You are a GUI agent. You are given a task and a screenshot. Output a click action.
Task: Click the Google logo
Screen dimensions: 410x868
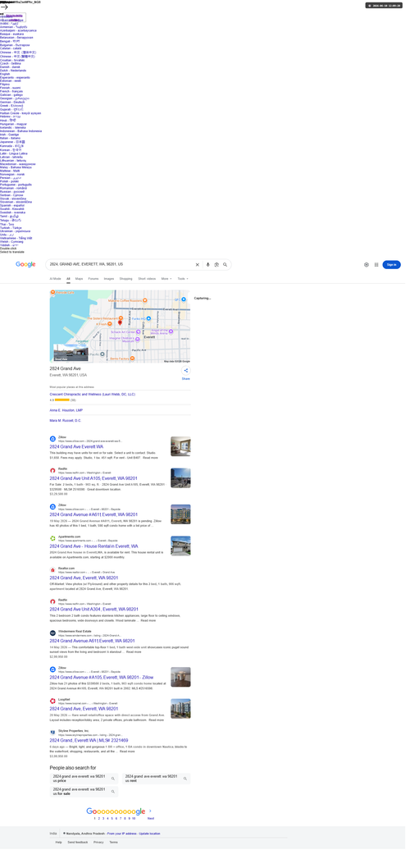coord(25,265)
